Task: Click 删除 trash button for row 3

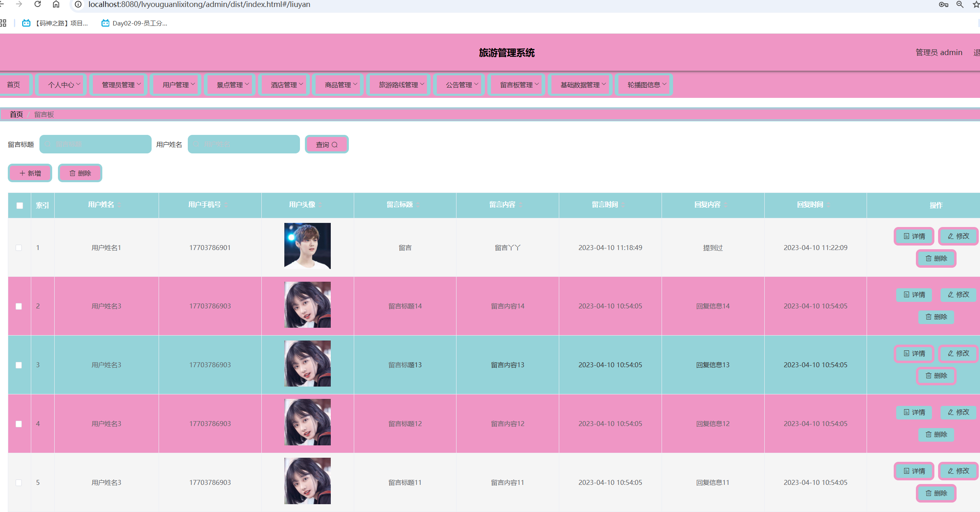Action: point(936,375)
